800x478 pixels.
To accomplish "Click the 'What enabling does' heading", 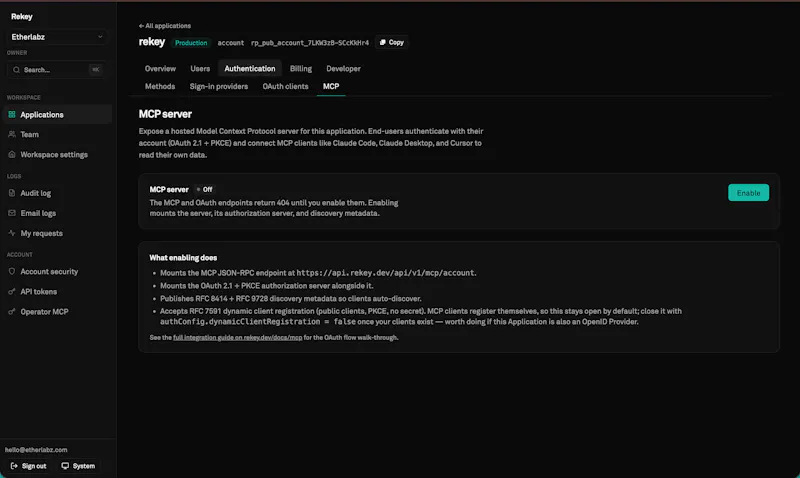I will click(183, 258).
